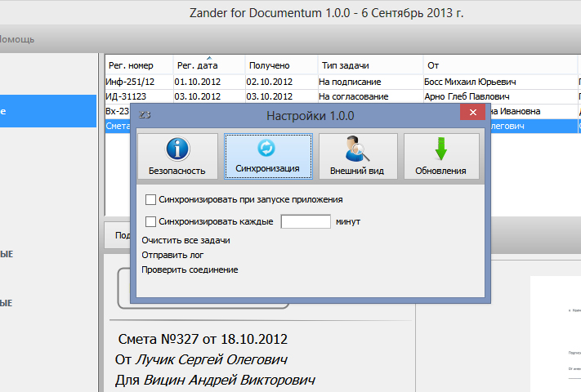Click Отправить лог link

pos(172,255)
